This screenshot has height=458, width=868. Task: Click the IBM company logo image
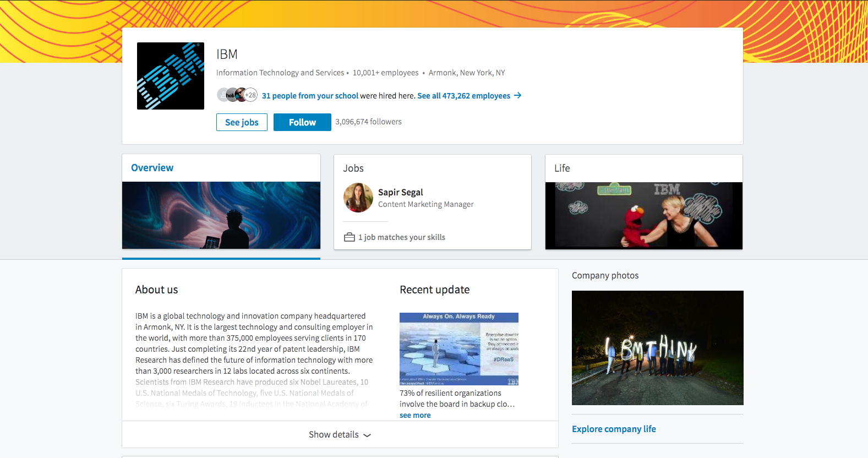point(171,76)
